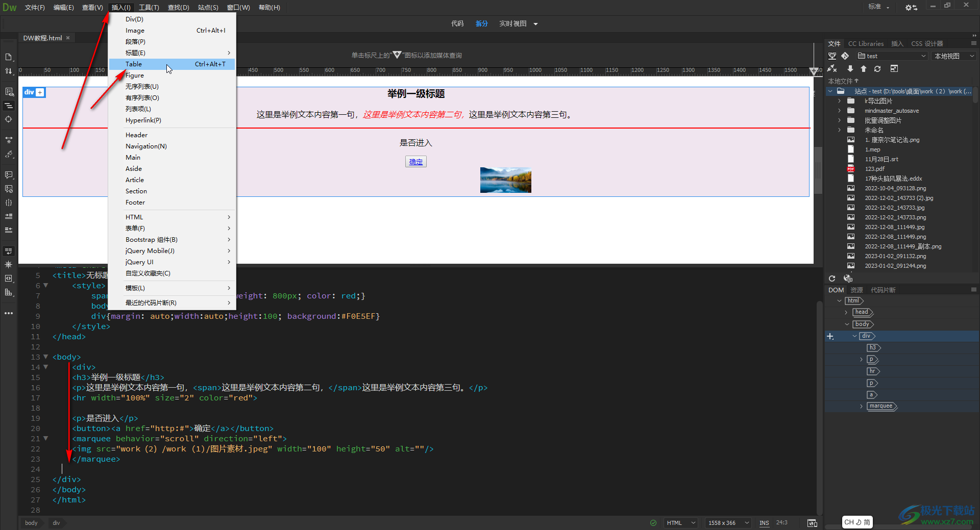The height and width of the screenshot is (530, 980).
Task: Choose Table from the Insert menu
Action: (x=172, y=64)
